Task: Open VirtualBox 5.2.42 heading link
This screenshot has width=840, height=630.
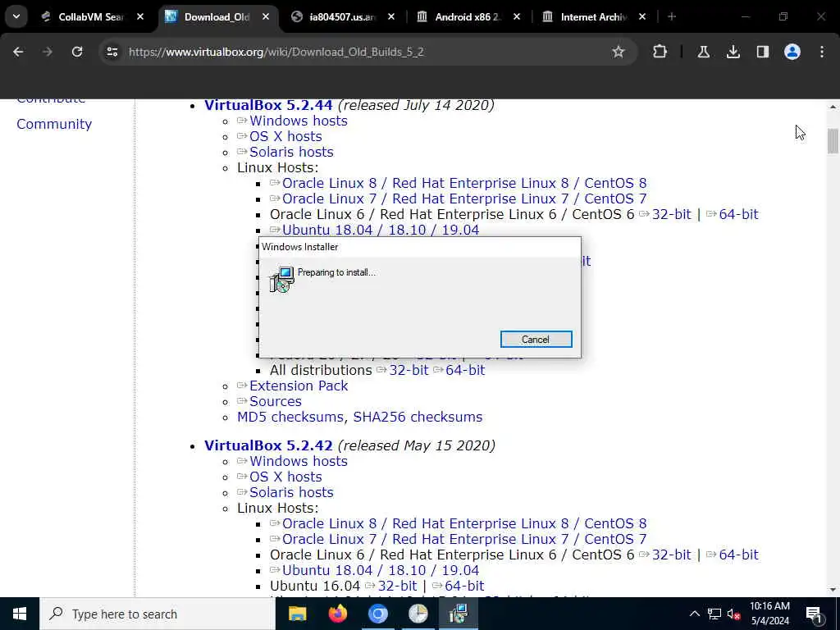Action: coord(268,445)
